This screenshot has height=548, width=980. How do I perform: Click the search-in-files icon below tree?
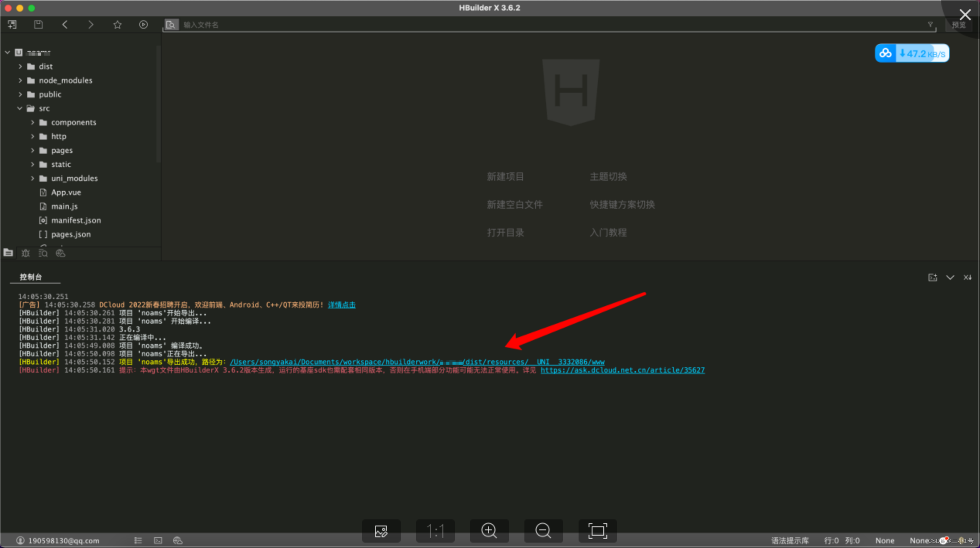click(43, 253)
